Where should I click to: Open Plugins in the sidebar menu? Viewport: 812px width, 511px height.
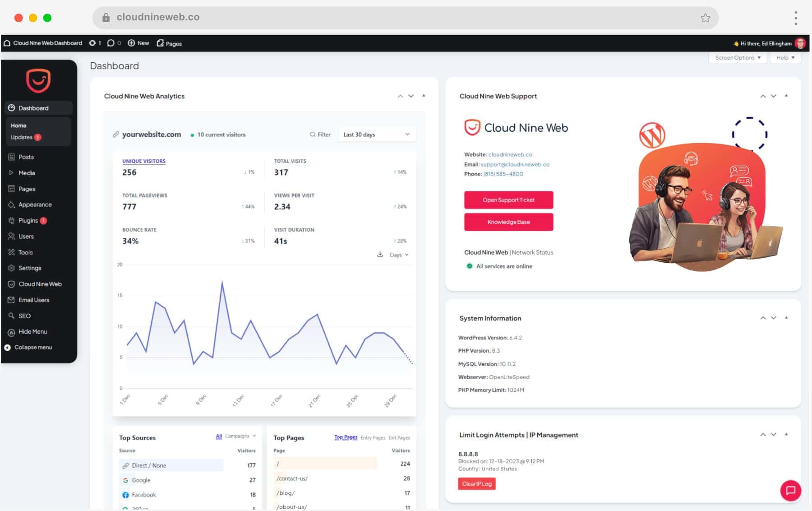coord(28,220)
